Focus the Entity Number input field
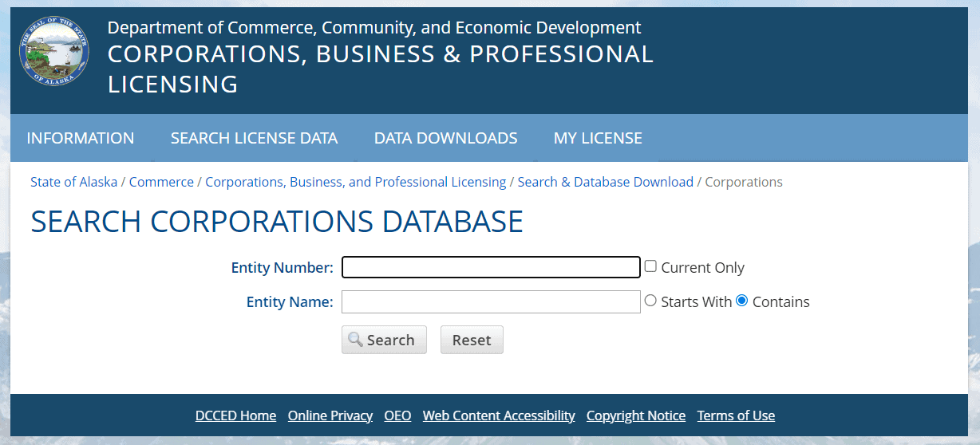This screenshot has height=445, width=980. [491, 267]
